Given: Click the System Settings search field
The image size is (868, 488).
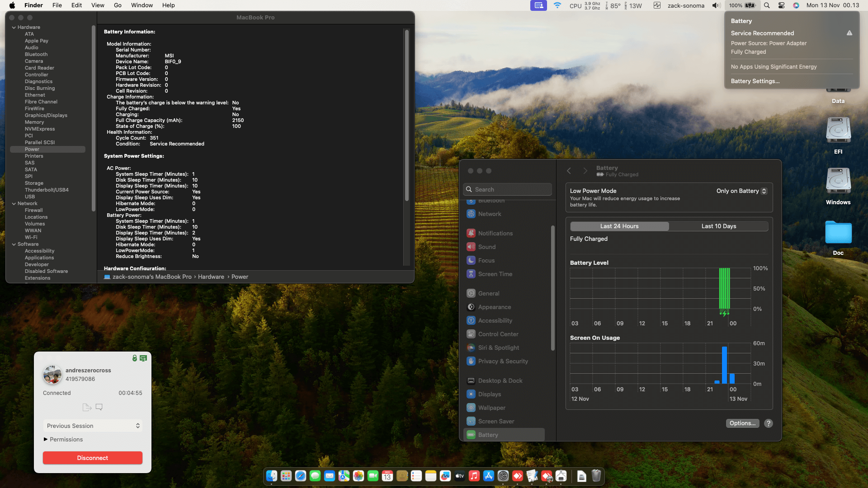Looking at the screenshot, I should [508, 189].
